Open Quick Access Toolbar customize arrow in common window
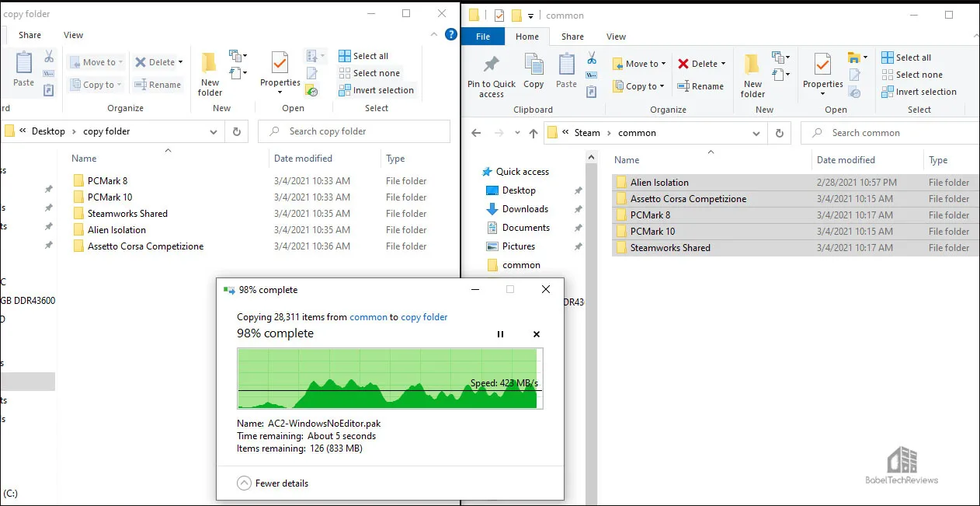The height and width of the screenshot is (506, 980). (531, 16)
